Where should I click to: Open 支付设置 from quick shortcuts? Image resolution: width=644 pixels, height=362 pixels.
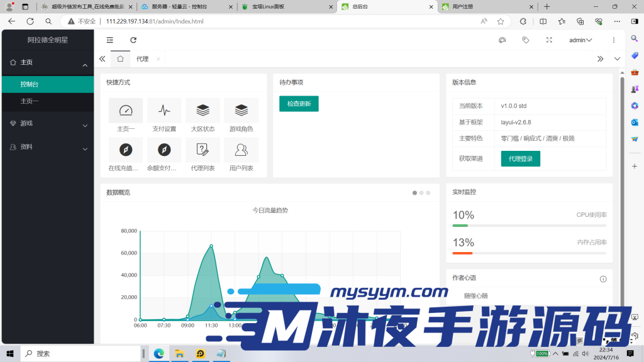point(164,111)
